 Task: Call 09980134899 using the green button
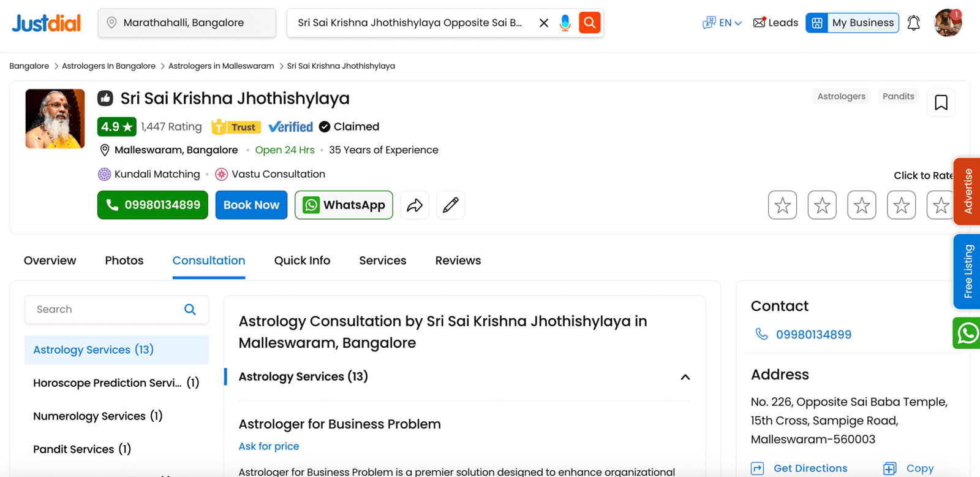tap(153, 205)
